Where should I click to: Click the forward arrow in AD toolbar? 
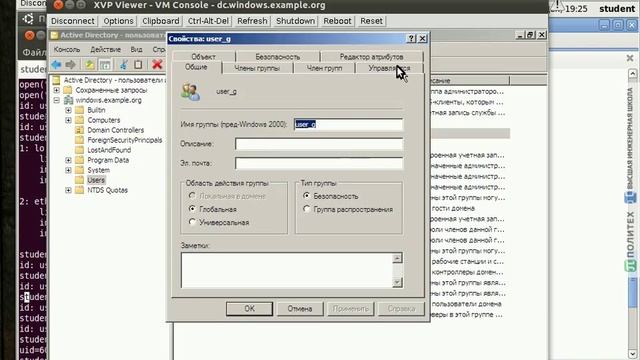71,64
